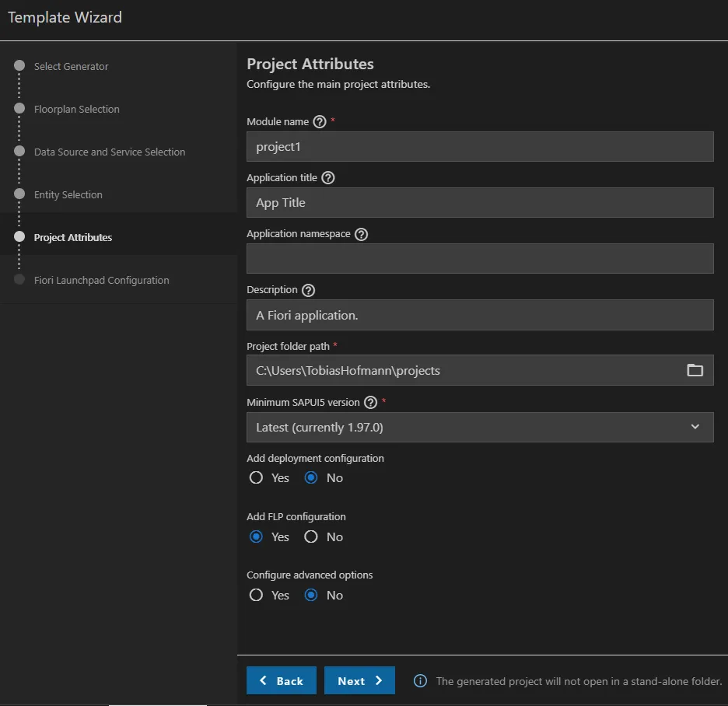Open the Minimum SAPUI5 version dropdown
Screen dimensions: 728x706
(480, 427)
